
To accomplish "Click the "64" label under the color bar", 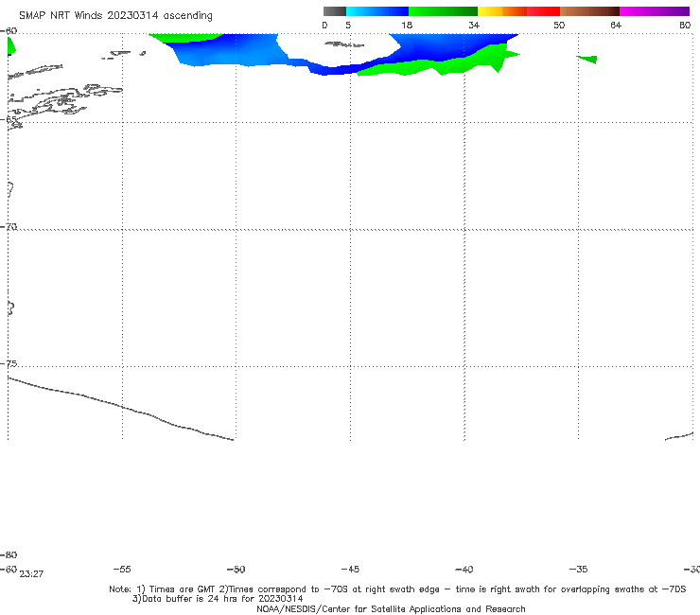I will pyautogui.click(x=616, y=25).
